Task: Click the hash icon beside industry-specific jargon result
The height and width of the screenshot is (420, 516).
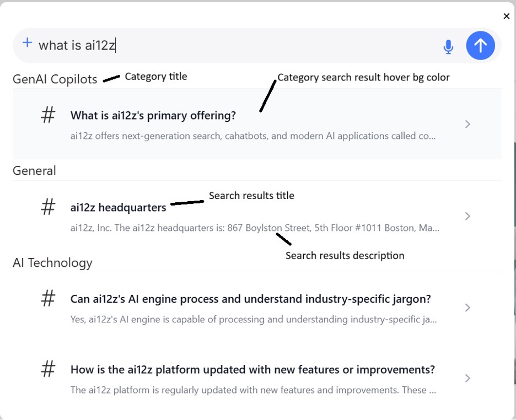Action: (49, 299)
